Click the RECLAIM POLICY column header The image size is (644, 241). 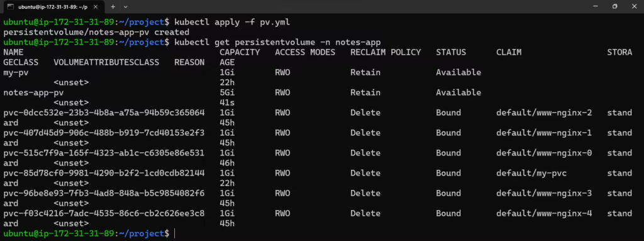tap(386, 52)
